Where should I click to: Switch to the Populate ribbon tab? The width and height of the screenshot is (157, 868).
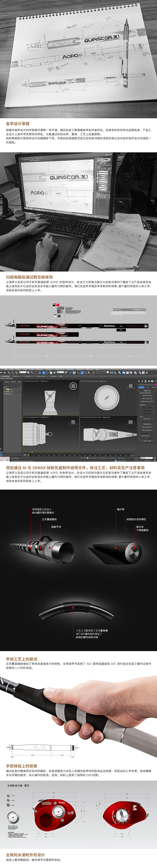(54, 376)
